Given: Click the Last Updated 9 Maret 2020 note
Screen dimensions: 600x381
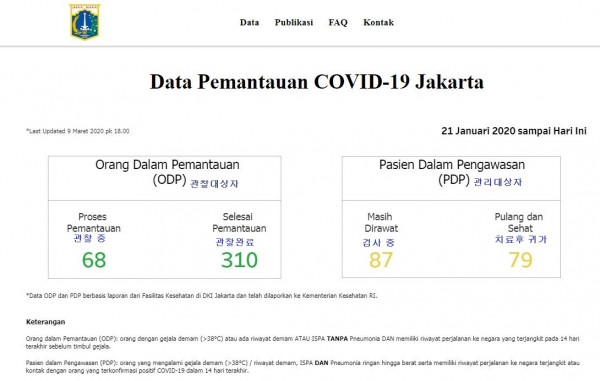Looking at the screenshot, I should [x=78, y=131].
